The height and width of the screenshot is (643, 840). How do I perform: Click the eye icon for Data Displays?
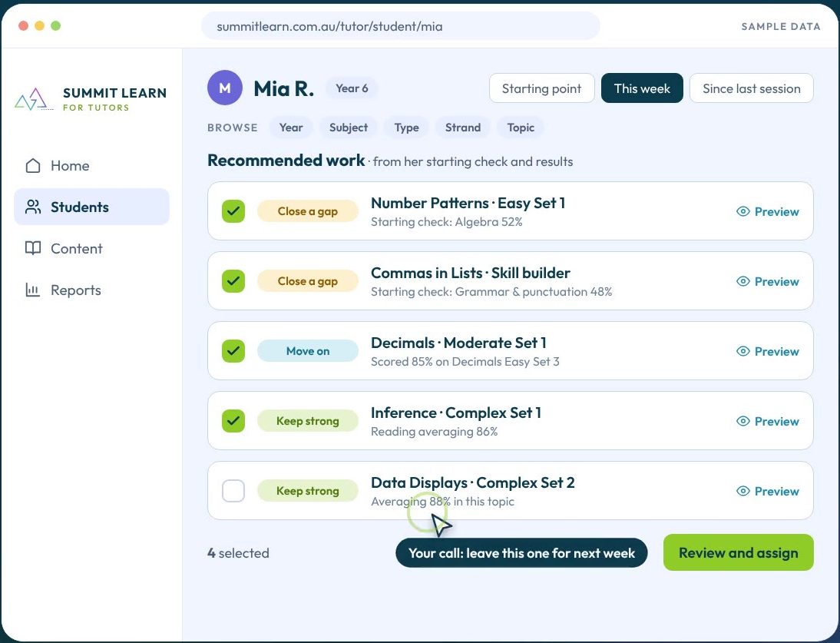tap(742, 491)
